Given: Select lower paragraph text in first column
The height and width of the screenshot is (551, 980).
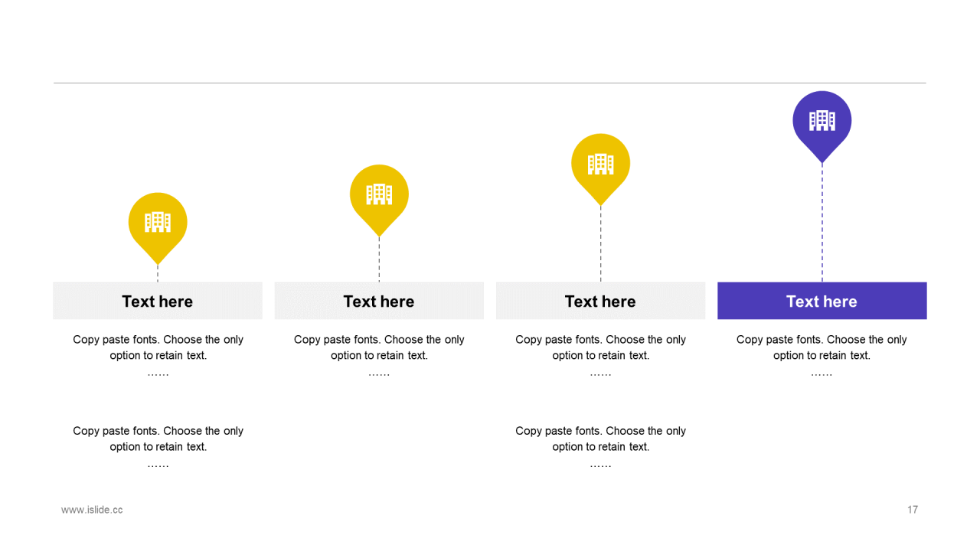Looking at the screenshot, I should coord(158,448).
